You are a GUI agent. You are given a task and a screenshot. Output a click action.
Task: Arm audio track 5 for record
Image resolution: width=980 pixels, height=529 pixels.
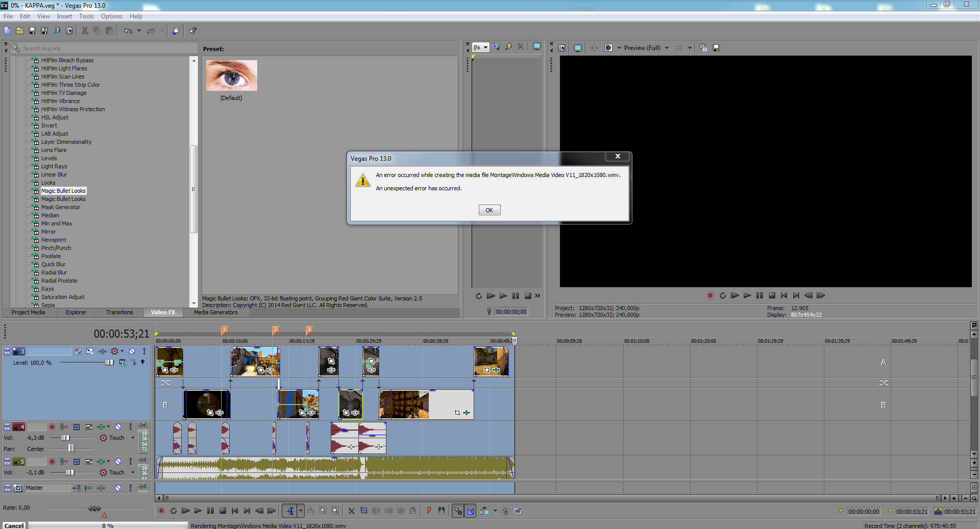pos(52,462)
